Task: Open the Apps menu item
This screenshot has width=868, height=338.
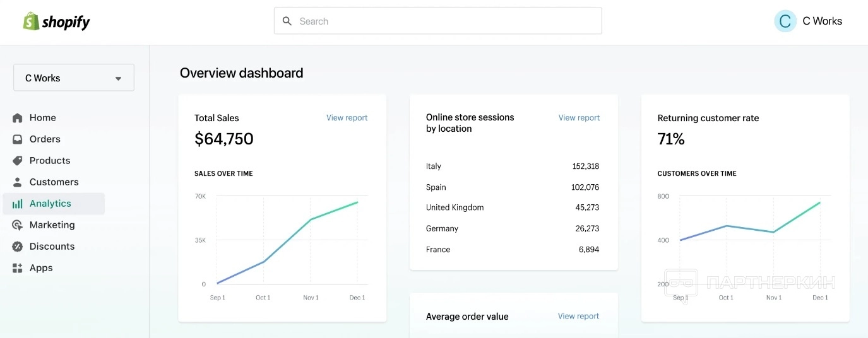Action: [x=41, y=268]
